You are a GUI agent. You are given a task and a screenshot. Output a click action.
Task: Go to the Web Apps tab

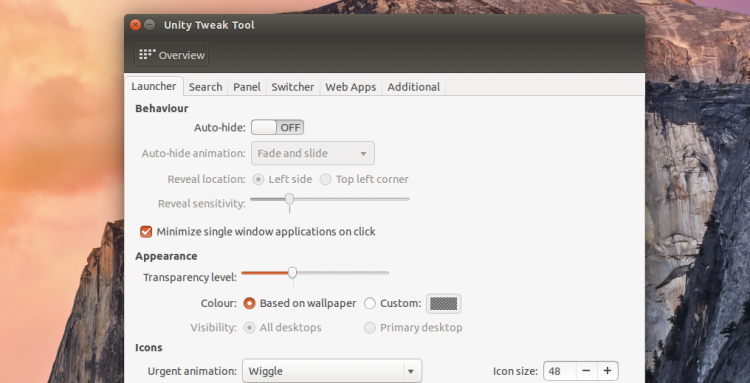click(351, 87)
